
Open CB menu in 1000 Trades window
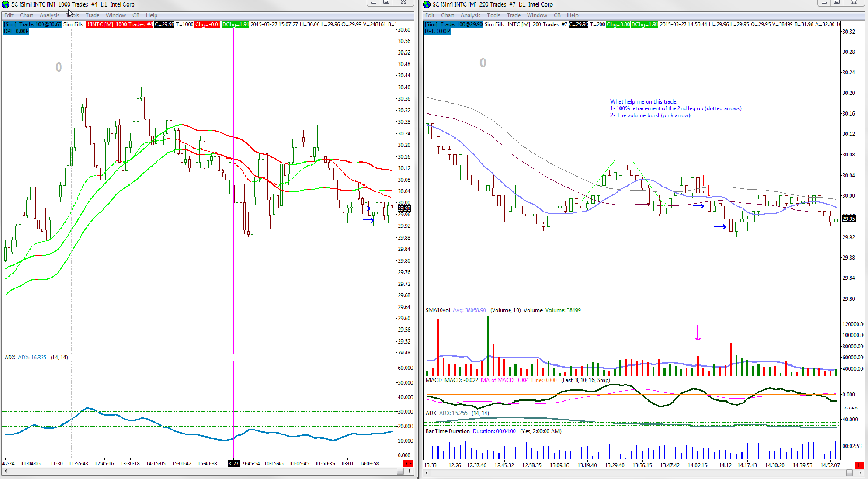(x=136, y=15)
